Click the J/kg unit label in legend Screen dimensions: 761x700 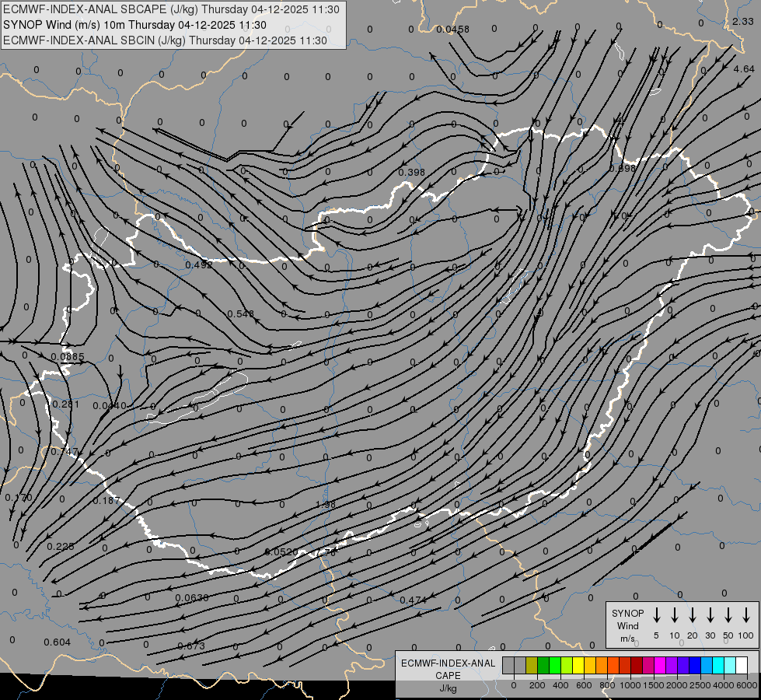point(448,688)
